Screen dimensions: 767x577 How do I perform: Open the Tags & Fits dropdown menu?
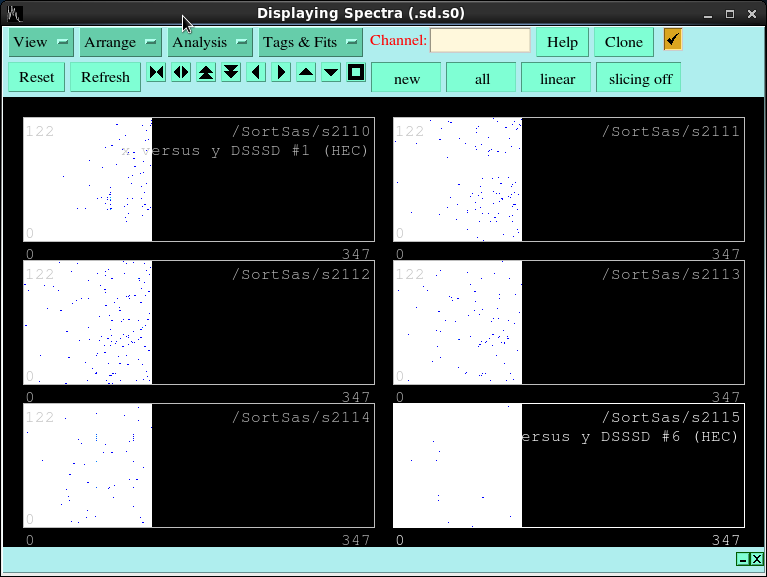pos(311,42)
